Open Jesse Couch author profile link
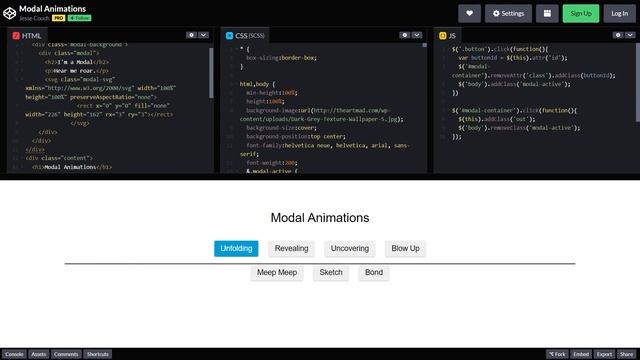The height and width of the screenshot is (360, 640). pos(34,18)
